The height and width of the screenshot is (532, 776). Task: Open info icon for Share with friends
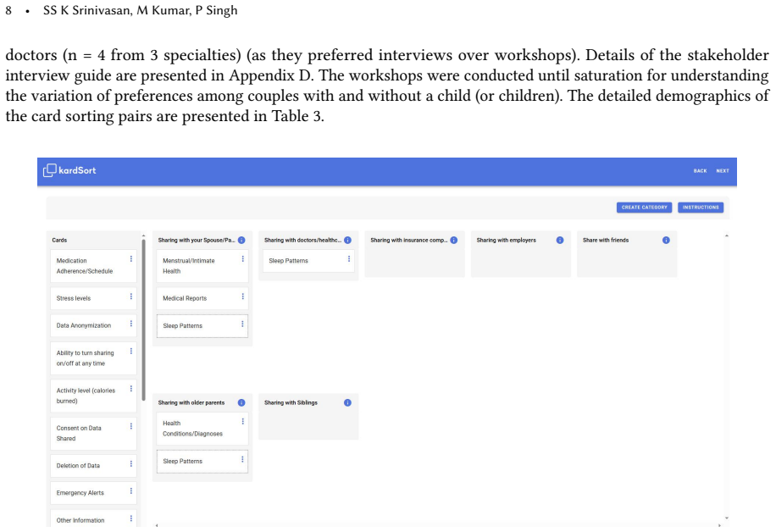(666, 240)
